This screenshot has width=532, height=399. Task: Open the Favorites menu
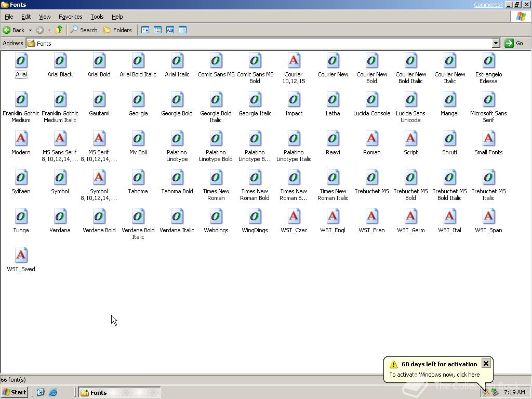(x=70, y=17)
